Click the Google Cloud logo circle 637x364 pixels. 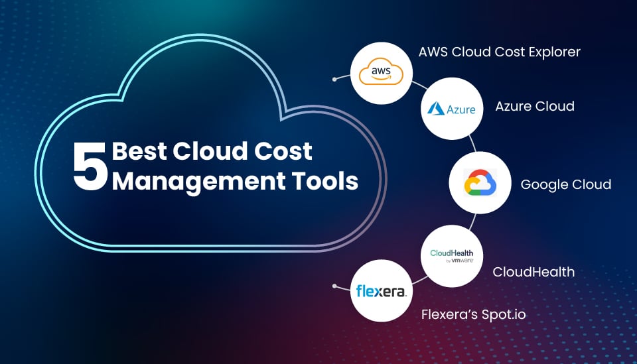[480, 182]
